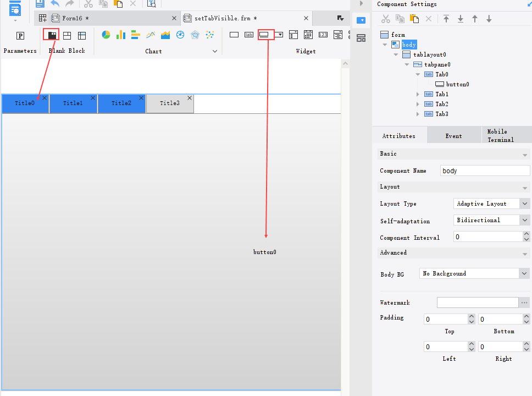Open the Event tab
This screenshot has height=396, width=532.
tap(453, 136)
